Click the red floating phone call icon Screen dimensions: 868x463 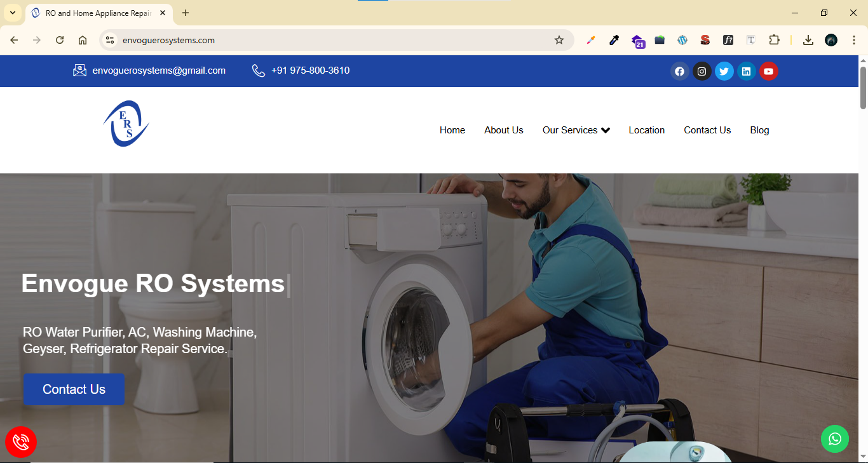(21, 442)
